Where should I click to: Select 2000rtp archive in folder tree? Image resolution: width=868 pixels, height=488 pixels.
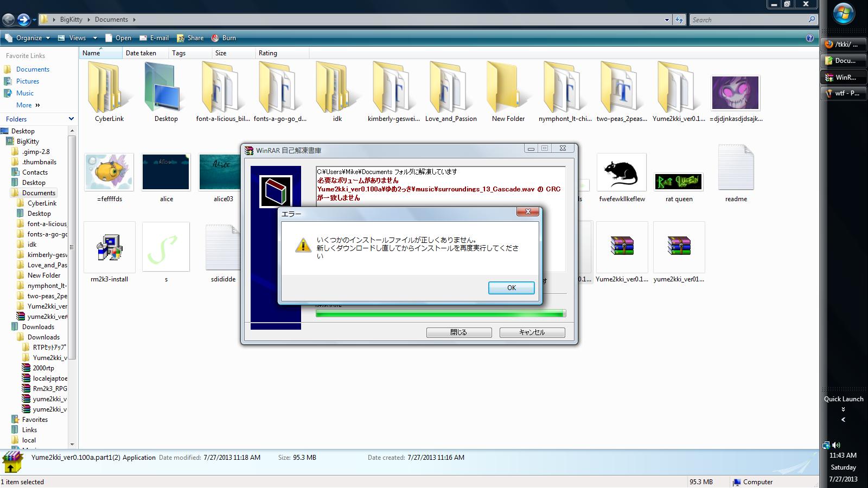pos(43,368)
